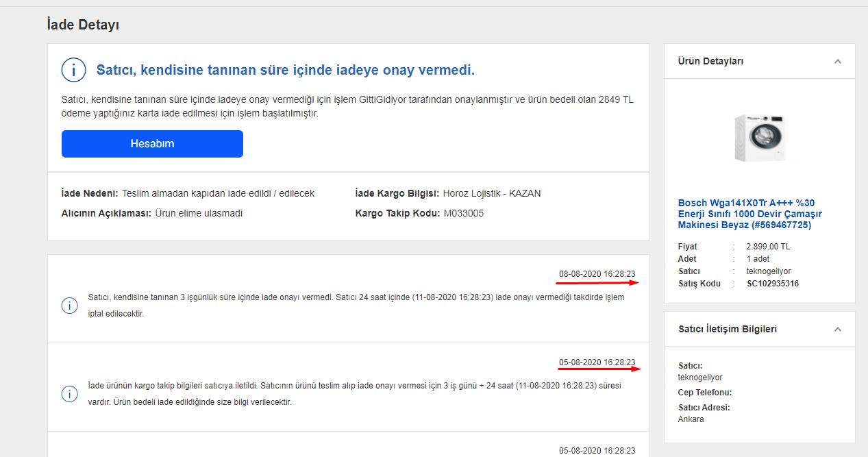Screen dimensions: 868x457
Task: Click the sales code SC102935316
Action: click(773, 284)
